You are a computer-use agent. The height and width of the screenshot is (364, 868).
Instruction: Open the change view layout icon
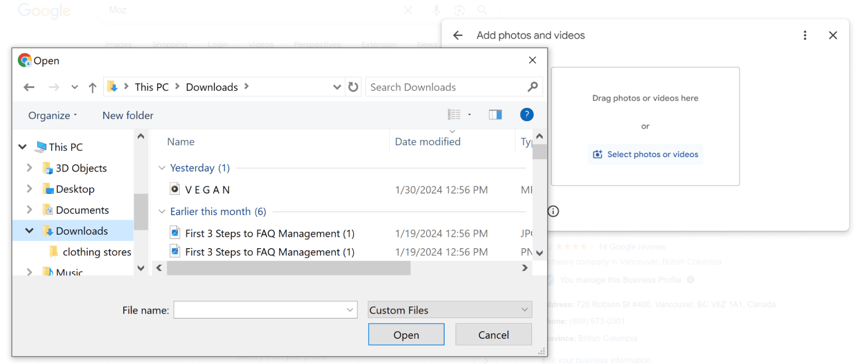(x=454, y=115)
